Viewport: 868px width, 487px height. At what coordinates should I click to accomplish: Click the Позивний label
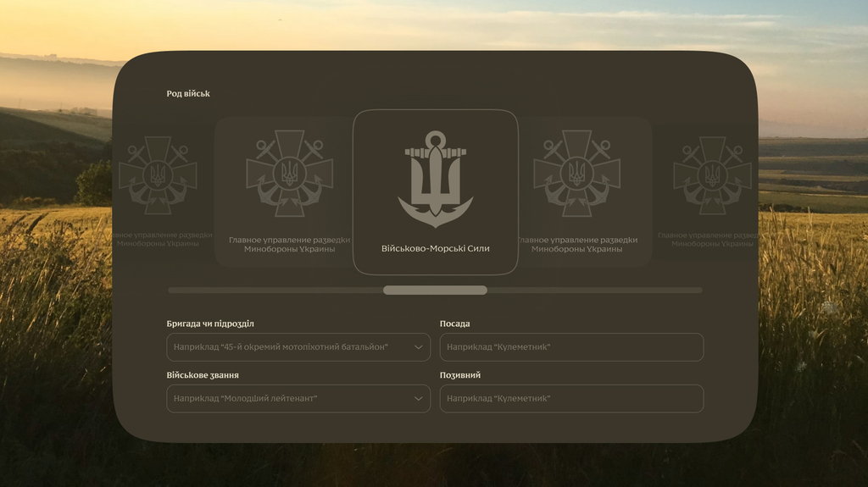[x=460, y=375]
